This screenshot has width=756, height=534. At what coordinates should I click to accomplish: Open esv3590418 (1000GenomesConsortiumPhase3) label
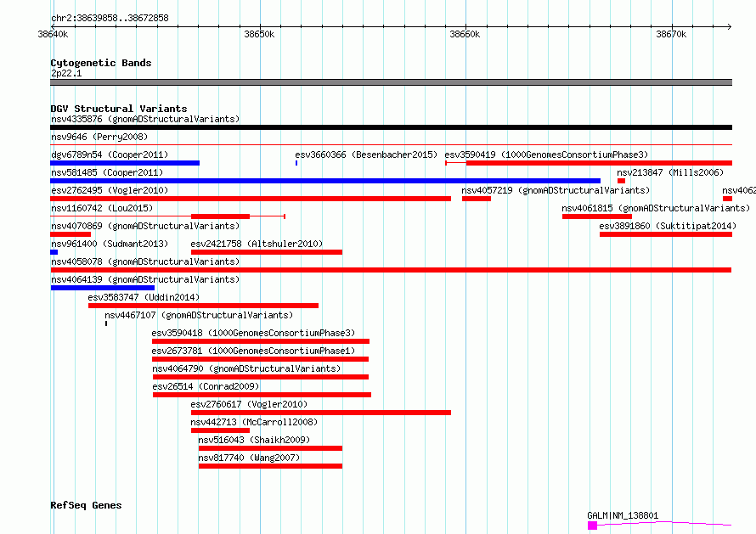253,333
